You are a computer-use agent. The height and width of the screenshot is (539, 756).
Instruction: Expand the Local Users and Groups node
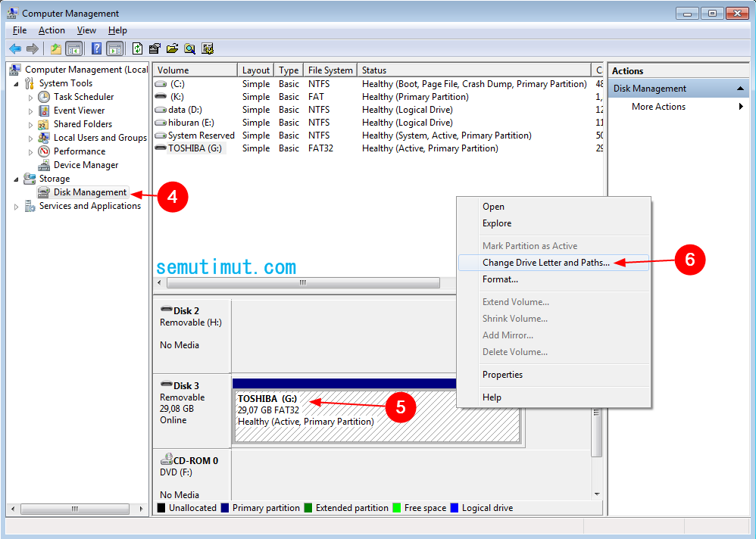pos(30,139)
